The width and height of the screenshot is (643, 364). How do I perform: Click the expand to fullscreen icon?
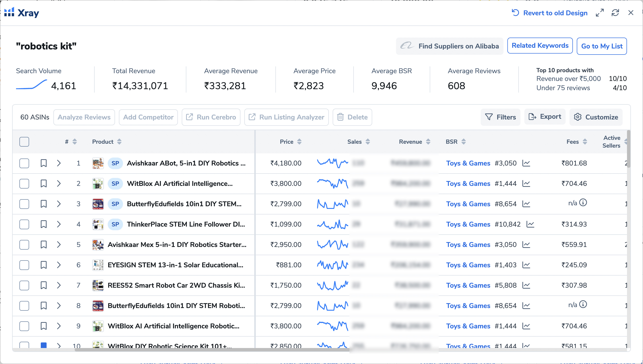tap(600, 13)
